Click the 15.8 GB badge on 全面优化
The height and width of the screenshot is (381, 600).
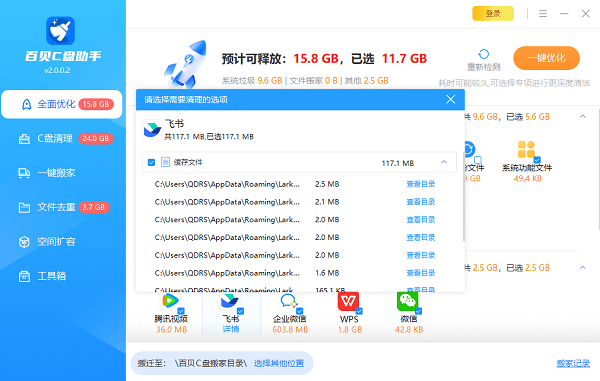click(x=96, y=104)
